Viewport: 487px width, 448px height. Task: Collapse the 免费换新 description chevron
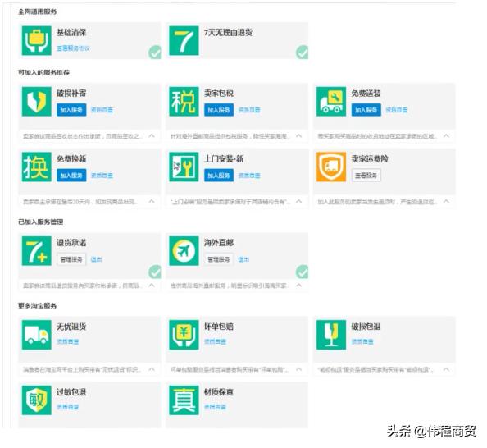coord(152,202)
